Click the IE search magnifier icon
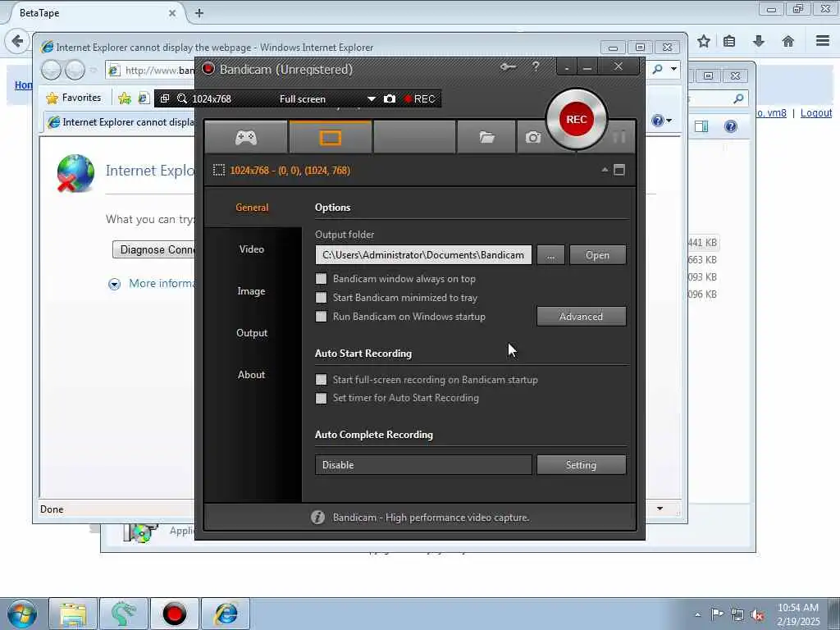Screen dimensions: 840x630 658,69
